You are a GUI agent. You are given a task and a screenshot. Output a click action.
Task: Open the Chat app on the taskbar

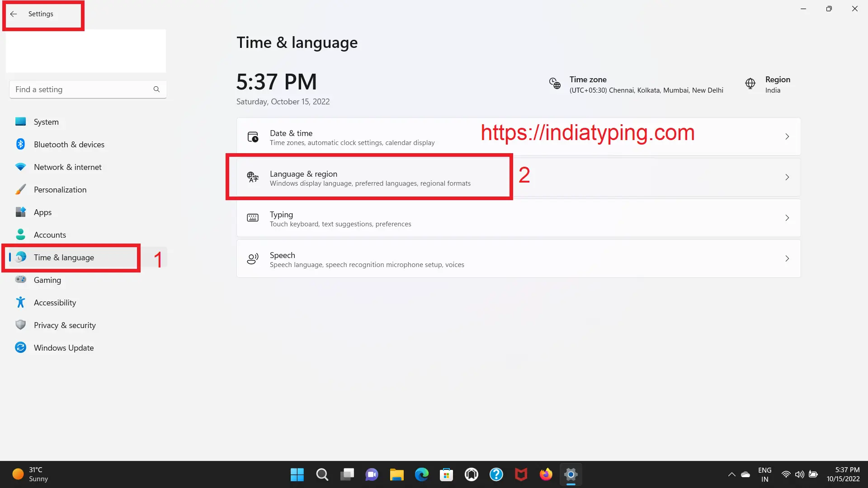[372, 474]
